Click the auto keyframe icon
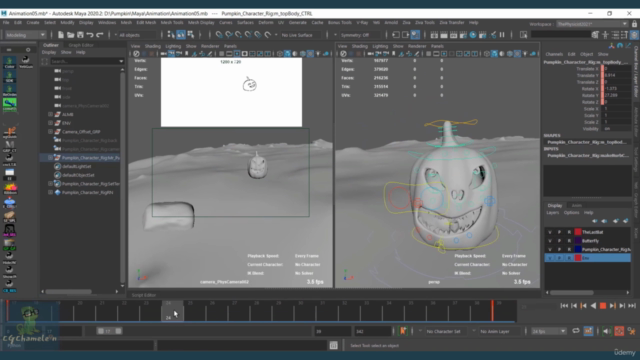 [x=619, y=331]
